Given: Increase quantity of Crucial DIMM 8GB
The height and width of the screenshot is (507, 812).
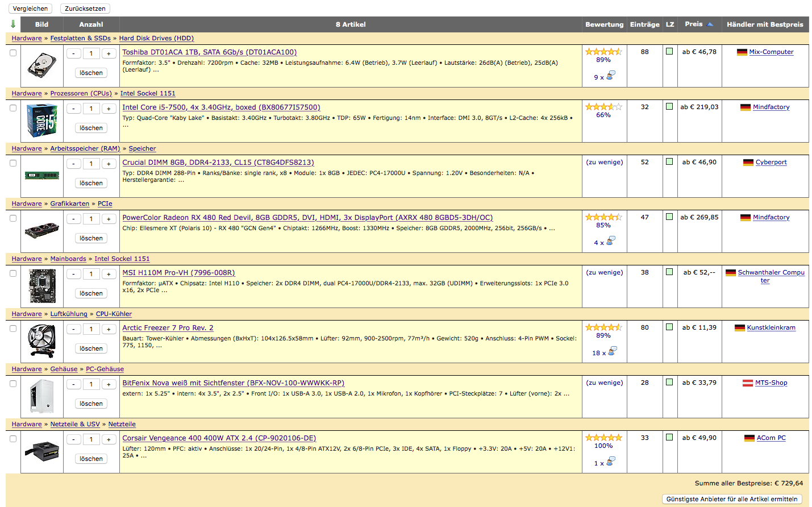Looking at the screenshot, I should pyautogui.click(x=109, y=164).
